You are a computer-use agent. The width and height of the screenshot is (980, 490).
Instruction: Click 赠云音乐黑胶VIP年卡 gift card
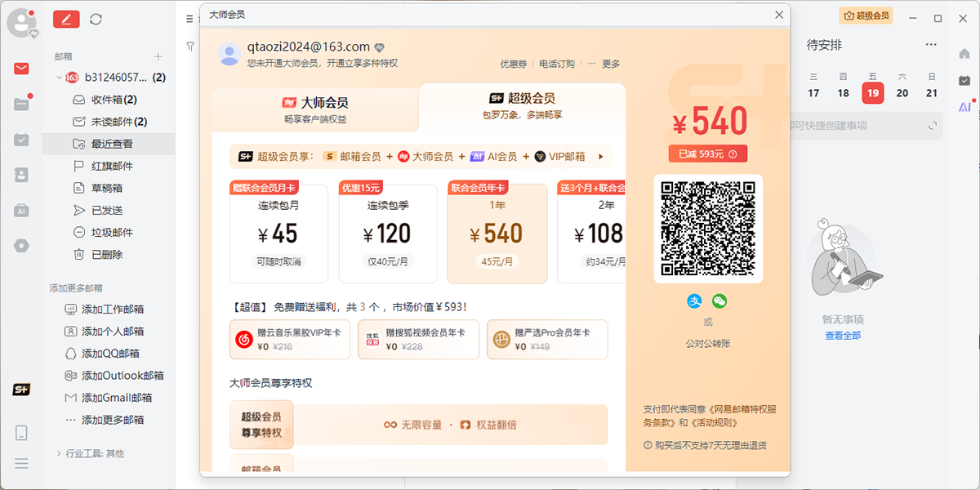point(291,339)
